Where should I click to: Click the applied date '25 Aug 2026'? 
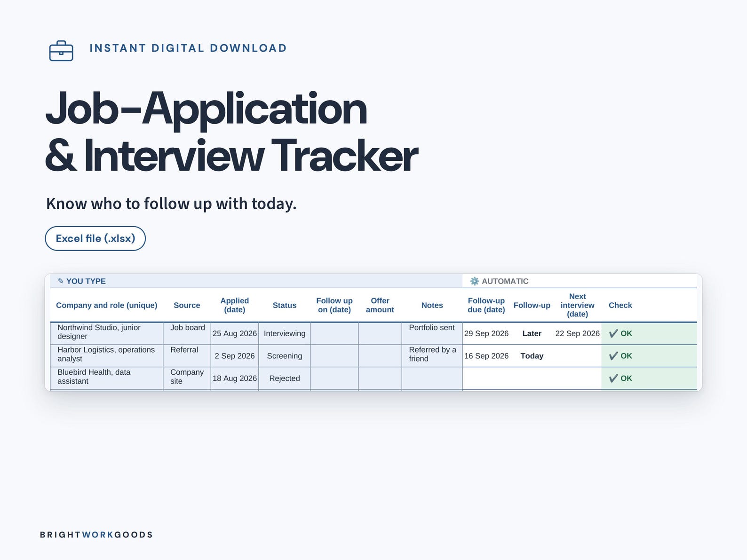click(235, 333)
